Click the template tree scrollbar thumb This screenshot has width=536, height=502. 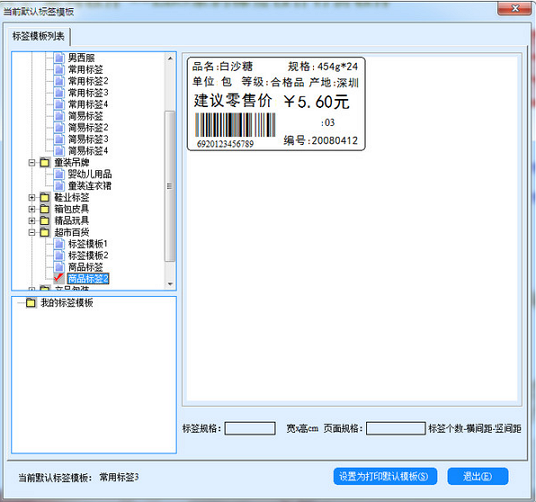[170, 186]
